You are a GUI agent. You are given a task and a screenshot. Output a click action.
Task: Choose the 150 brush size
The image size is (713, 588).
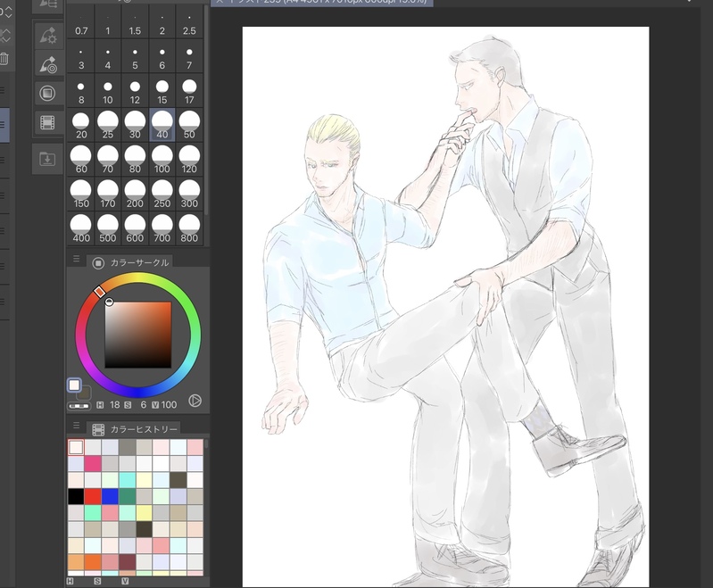pos(81,195)
